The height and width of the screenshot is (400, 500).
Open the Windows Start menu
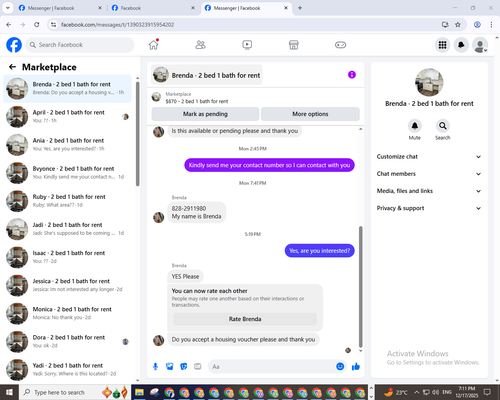click(9, 392)
